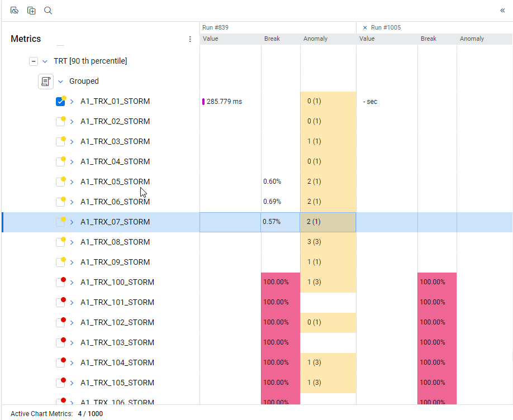513x420 pixels.
Task: Enable the A1_TRX_05_STORM checkbox
Action: point(60,182)
